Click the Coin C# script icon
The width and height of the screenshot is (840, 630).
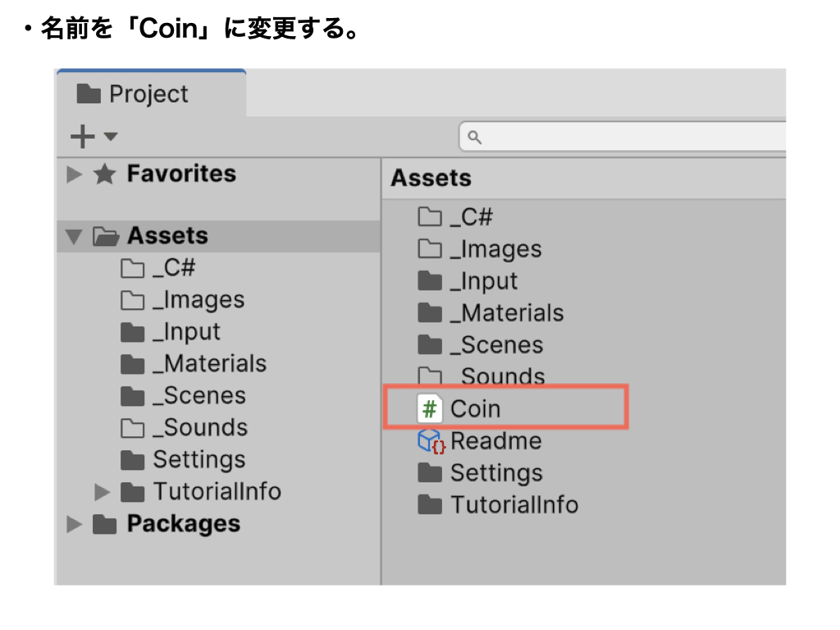coord(430,409)
